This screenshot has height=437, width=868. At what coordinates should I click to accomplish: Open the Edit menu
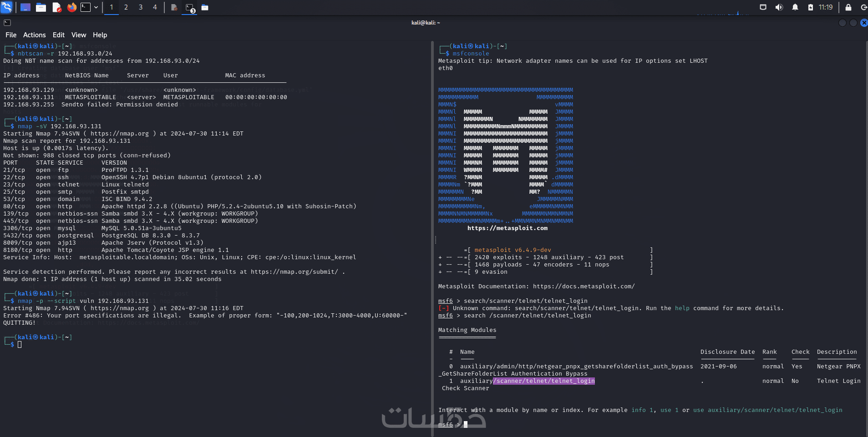(59, 35)
